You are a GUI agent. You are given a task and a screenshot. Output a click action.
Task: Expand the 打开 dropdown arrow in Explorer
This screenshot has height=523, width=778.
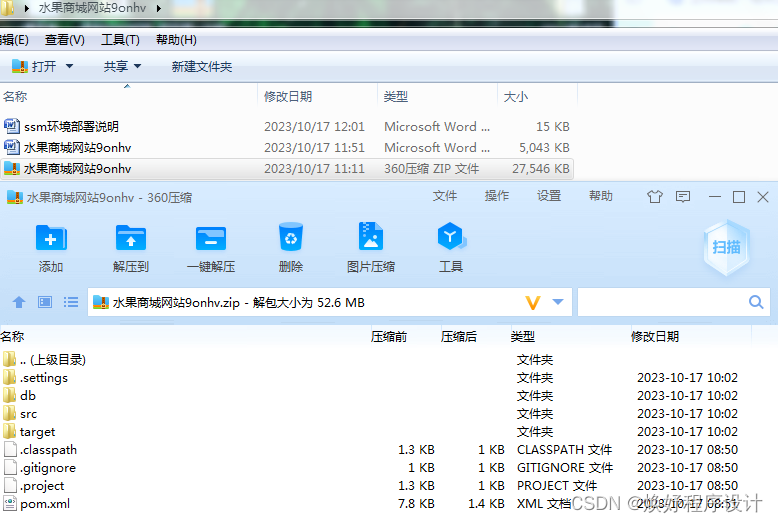tap(69, 66)
